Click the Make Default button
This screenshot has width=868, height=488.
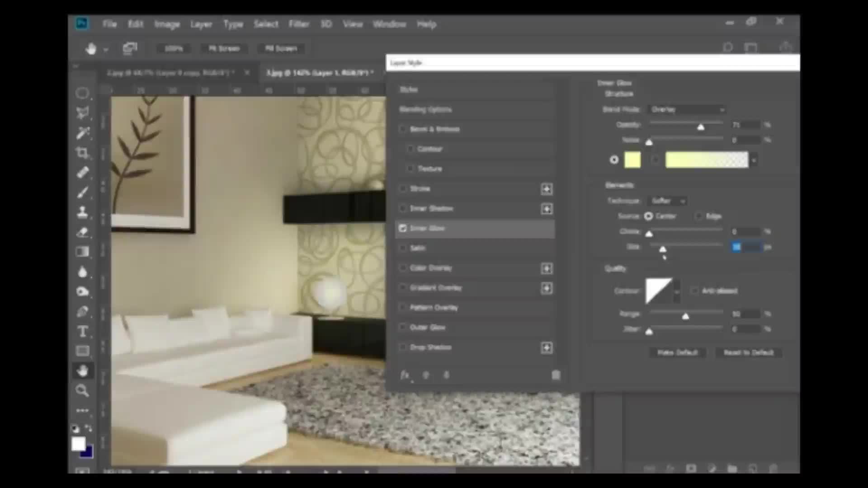(x=677, y=352)
